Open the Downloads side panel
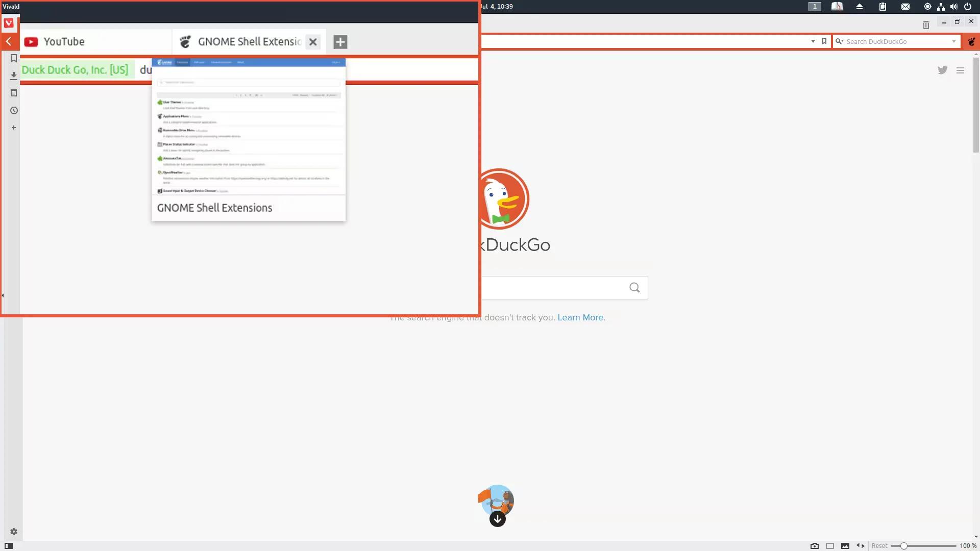980x551 pixels. pos(14,76)
